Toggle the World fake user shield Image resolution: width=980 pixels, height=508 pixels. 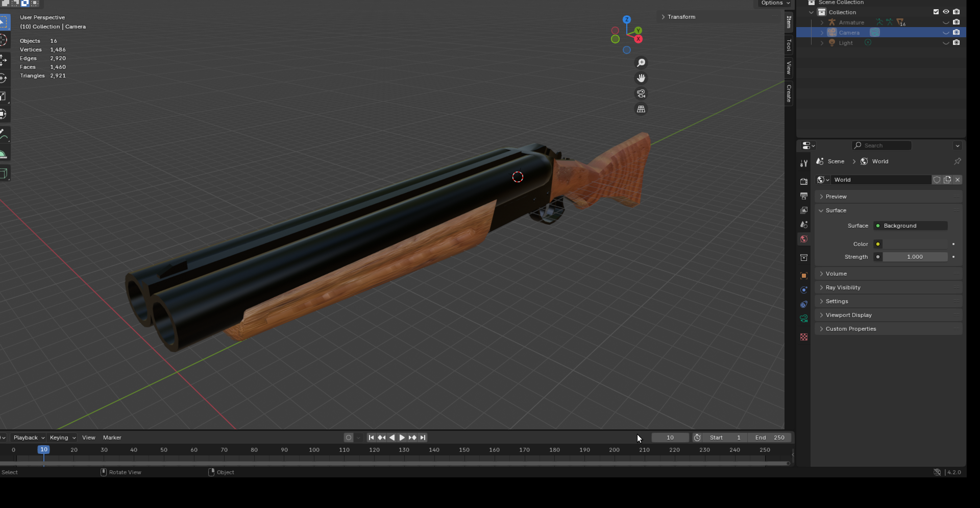click(937, 180)
